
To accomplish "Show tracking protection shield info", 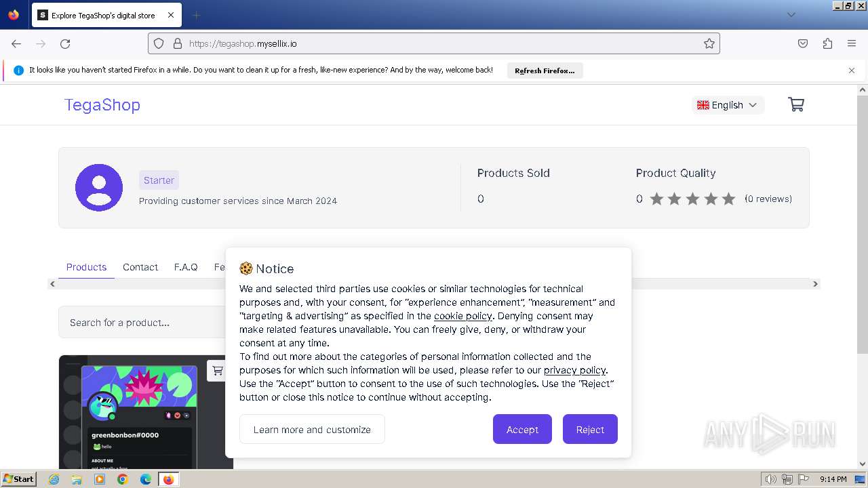I will pyautogui.click(x=159, y=43).
